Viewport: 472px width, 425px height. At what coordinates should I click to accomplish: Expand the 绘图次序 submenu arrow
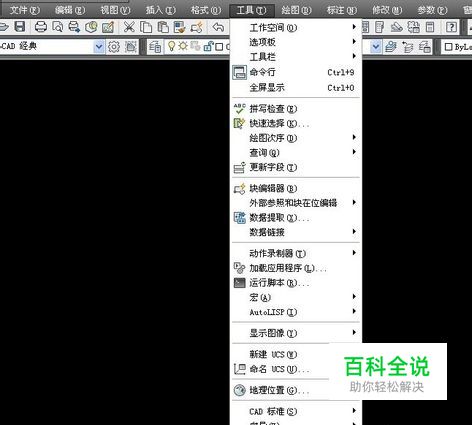pos(354,137)
